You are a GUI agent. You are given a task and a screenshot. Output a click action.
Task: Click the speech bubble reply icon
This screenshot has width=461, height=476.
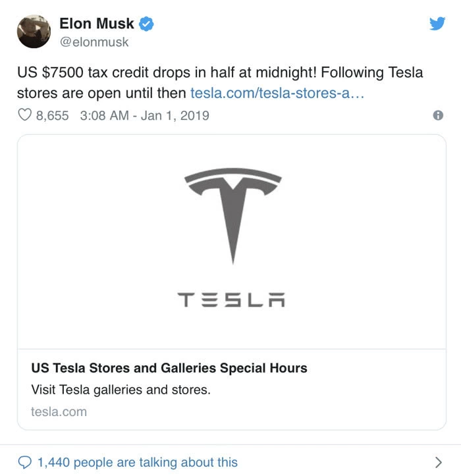point(24,462)
